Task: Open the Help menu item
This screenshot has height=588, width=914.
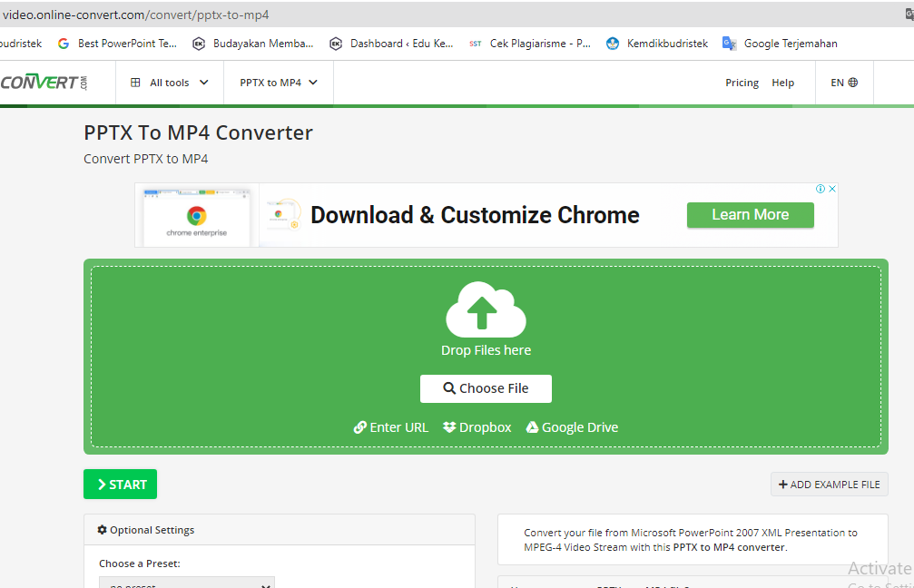Action: click(782, 83)
